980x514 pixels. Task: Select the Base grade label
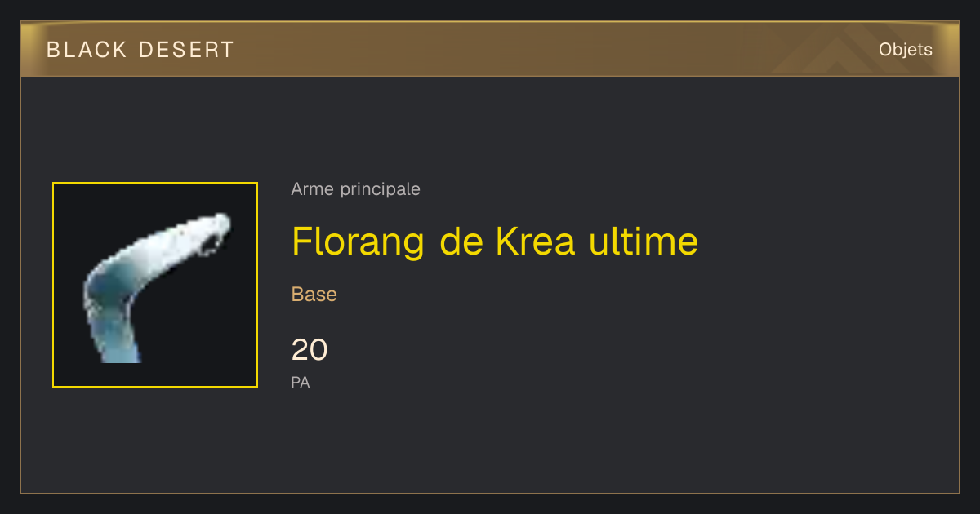(x=314, y=295)
